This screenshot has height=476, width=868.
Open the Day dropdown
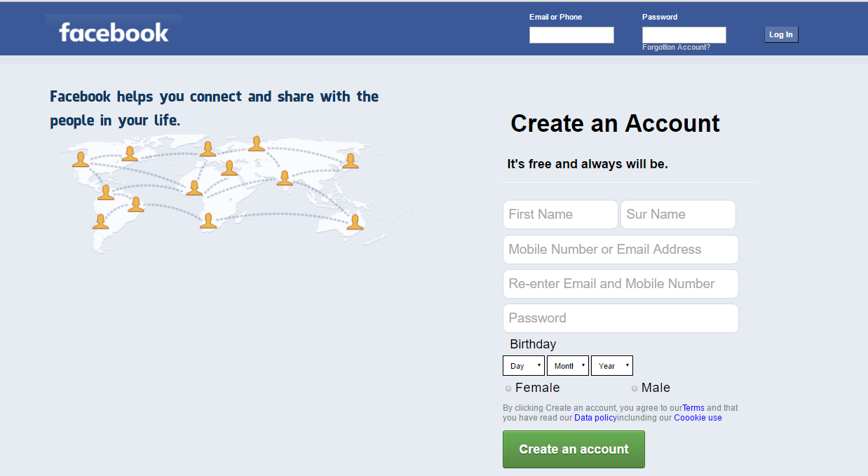(x=523, y=365)
